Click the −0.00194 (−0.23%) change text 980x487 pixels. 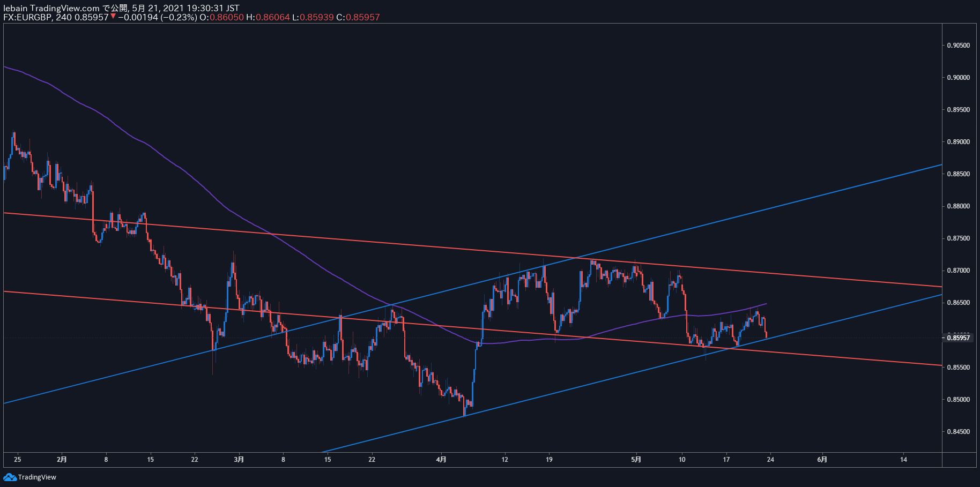[157, 17]
